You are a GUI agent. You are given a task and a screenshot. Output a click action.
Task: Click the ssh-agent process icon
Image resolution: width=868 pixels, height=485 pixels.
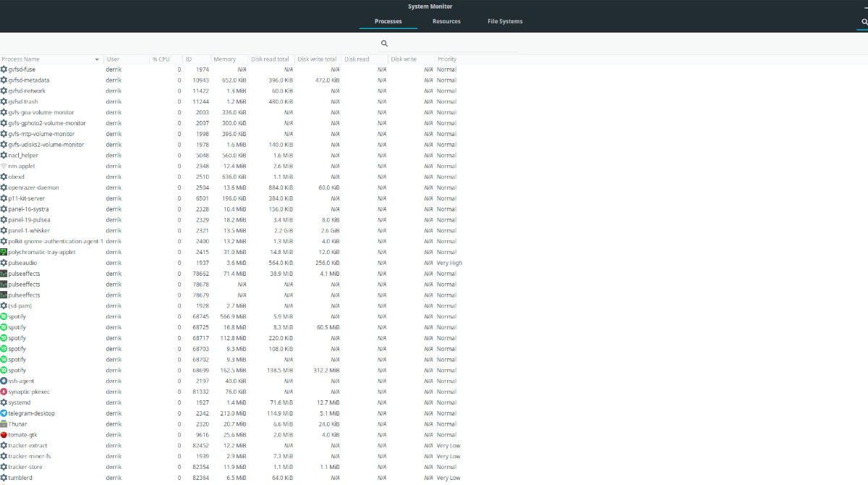4,381
